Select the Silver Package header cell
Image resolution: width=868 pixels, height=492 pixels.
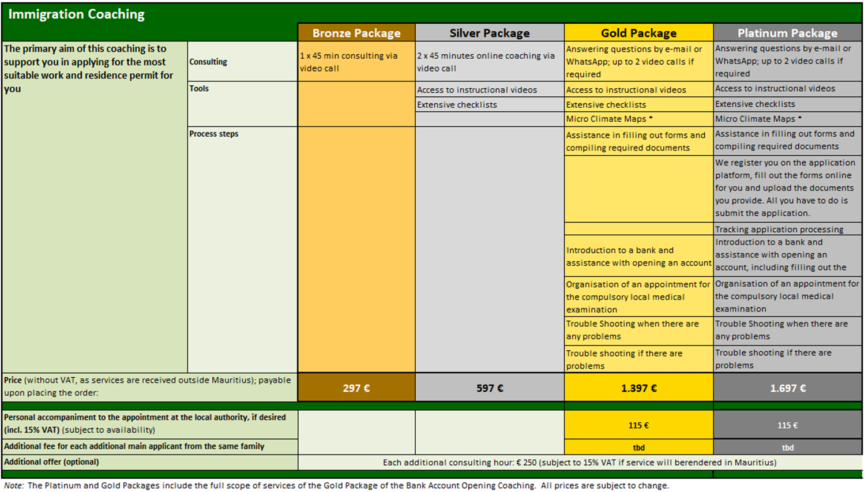pyautogui.click(x=489, y=33)
